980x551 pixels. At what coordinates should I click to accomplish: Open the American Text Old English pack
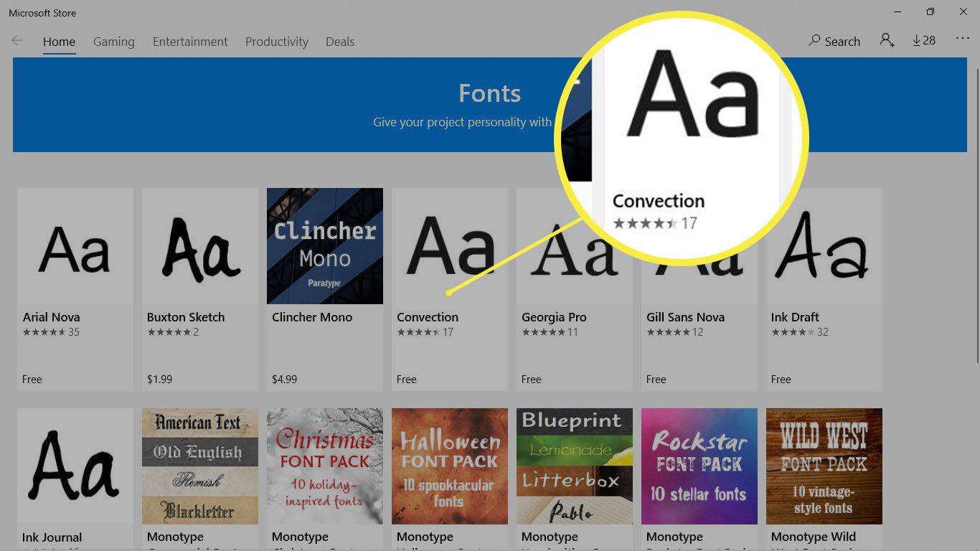pyautogui.click(x=200, y=466)
